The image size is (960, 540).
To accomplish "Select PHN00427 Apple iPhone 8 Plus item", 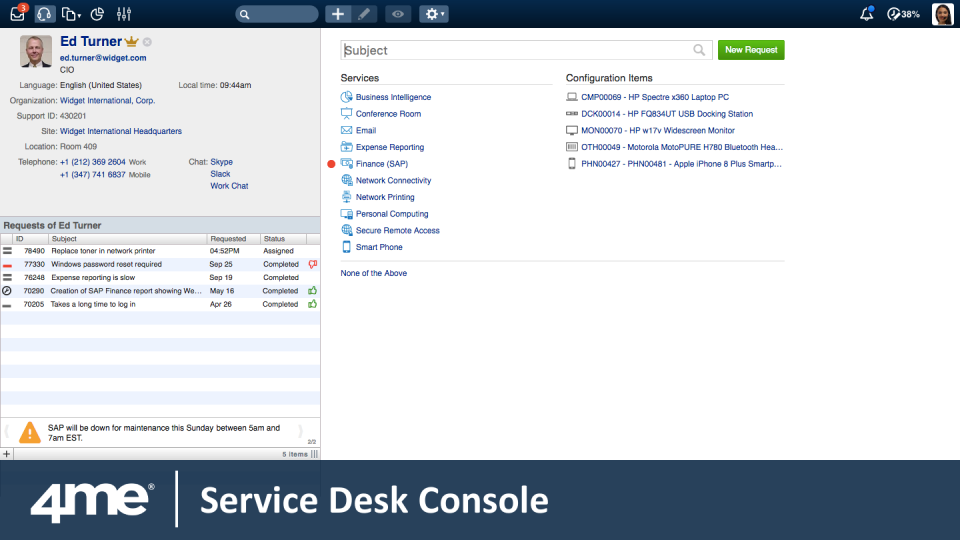I will (681, 163).
